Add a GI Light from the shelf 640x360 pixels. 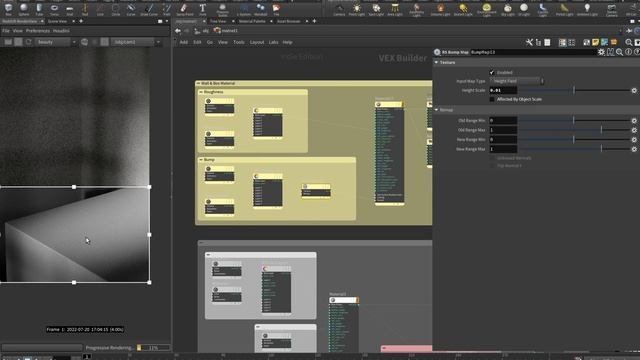click(524, 9)
